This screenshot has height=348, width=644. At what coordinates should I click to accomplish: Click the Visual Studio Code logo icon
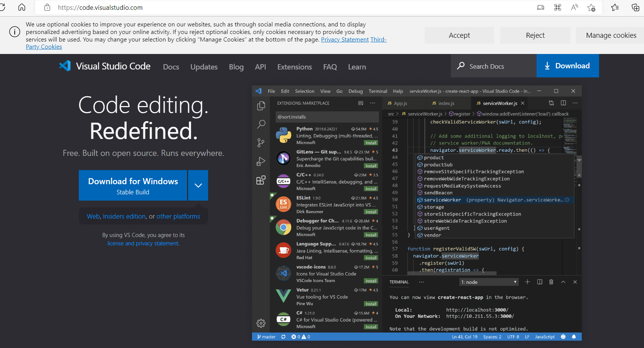(65, 66)
